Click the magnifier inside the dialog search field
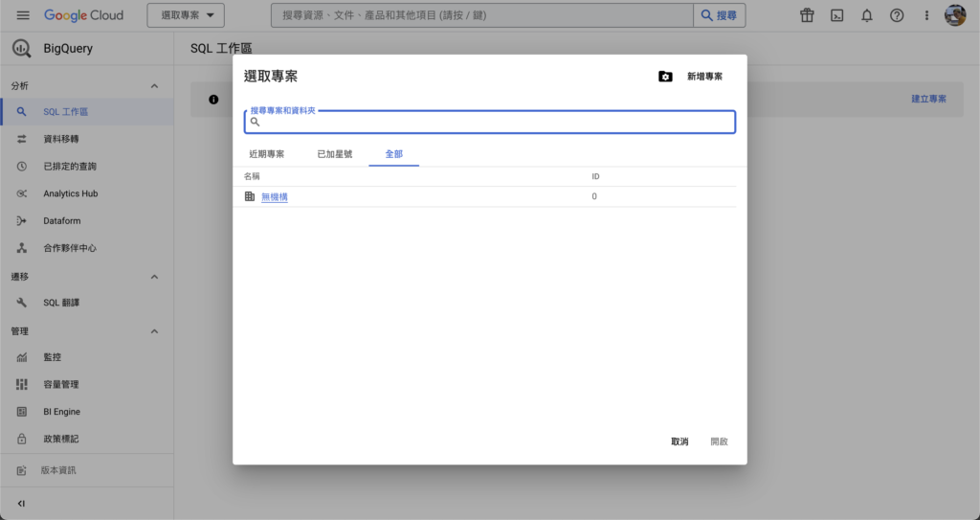980x520 pixels. coord(255,122)
